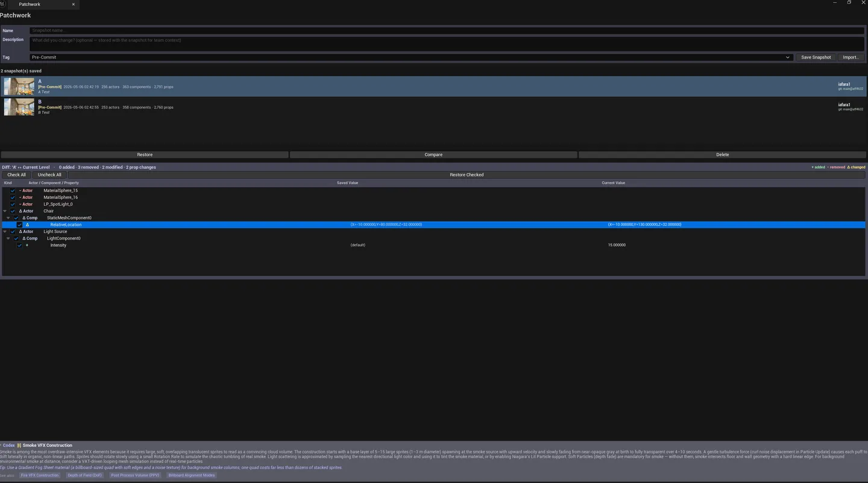Select the MaterialSphere_15 row name
This screenshot has width=868, height=483.
click(x=60, y=190)
